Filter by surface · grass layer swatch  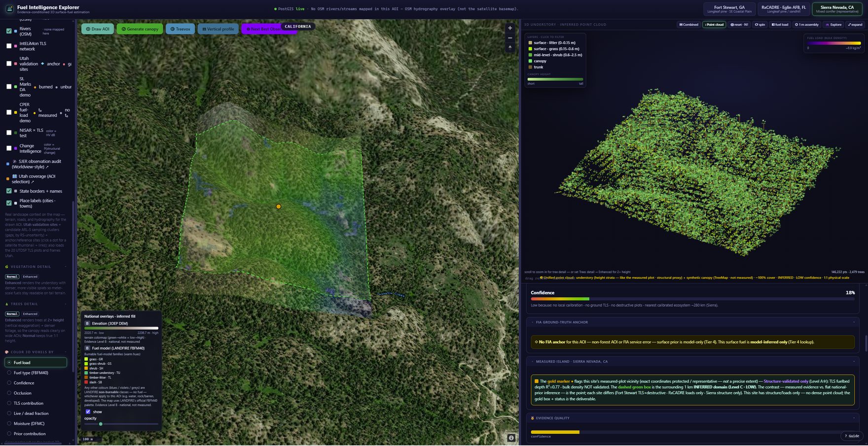(530, 49)
